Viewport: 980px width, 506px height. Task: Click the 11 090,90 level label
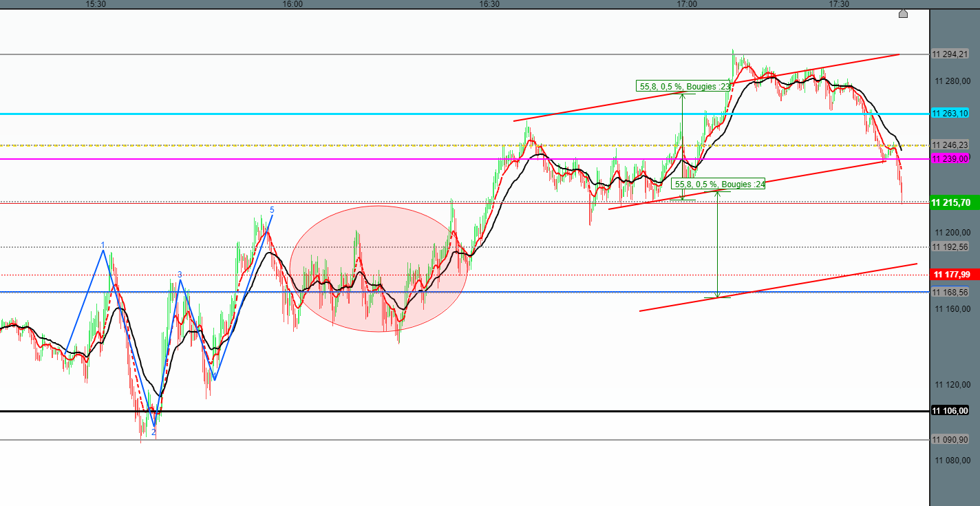point(950,439)
